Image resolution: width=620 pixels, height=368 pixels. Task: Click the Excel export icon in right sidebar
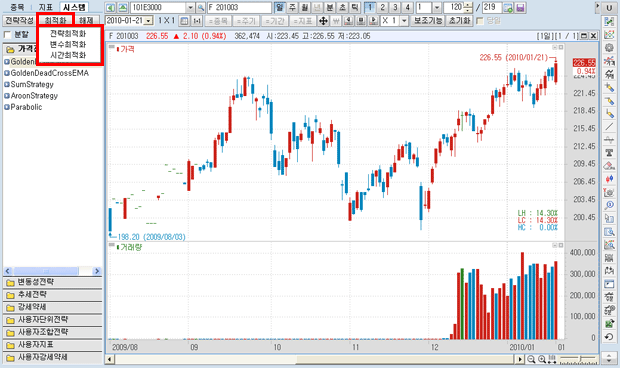(609, 323)
